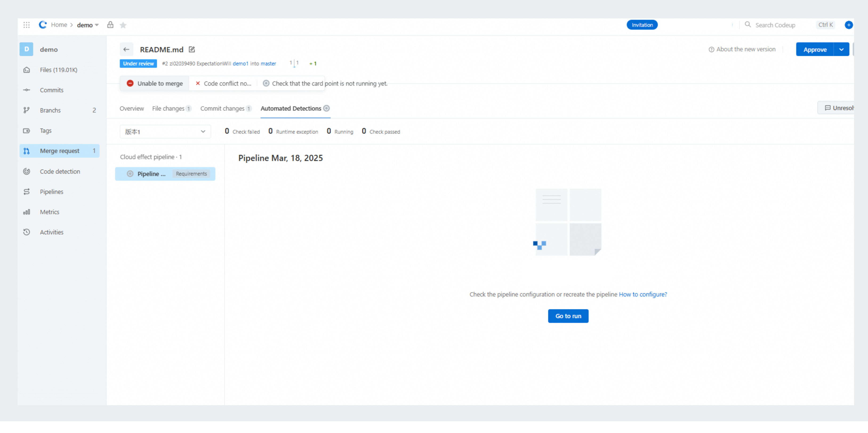868x433 pixels.
Task: Click the Go to run button
Action: (x=568, y=316)
